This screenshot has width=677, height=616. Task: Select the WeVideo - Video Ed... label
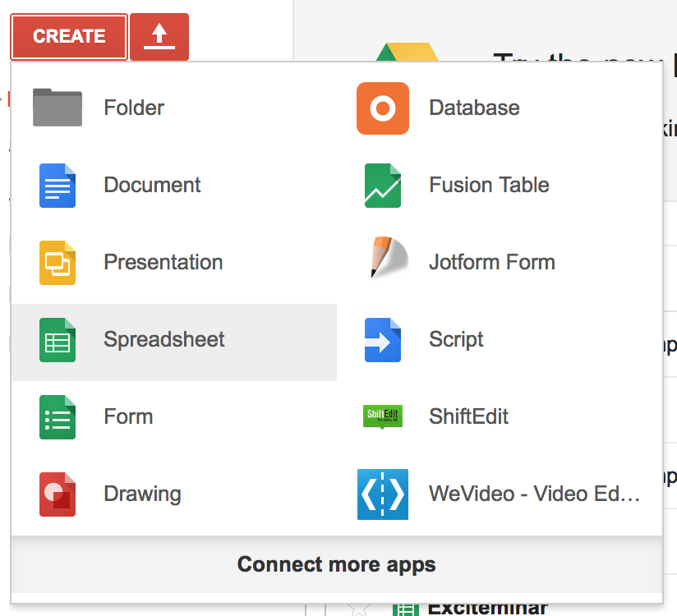534,494
